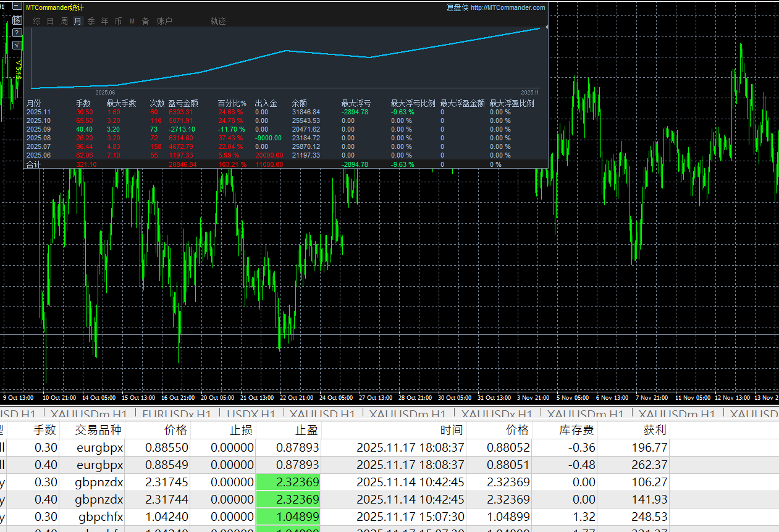Sort trades by 交易品种 symbol column

98,430
